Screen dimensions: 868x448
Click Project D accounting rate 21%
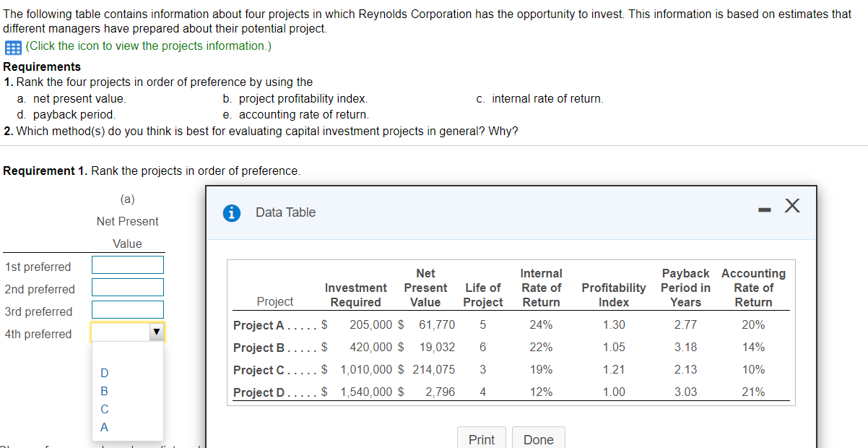[x=753, y=392]
